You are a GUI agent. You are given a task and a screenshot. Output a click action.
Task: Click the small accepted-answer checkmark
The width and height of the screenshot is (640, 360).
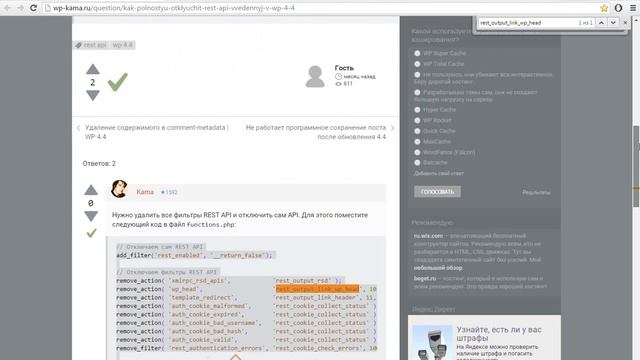click(x=91, y=233)
